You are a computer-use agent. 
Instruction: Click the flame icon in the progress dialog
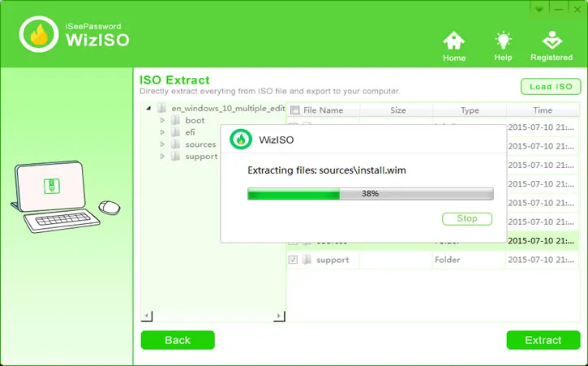pyautogui.click(x=240, y=139)
